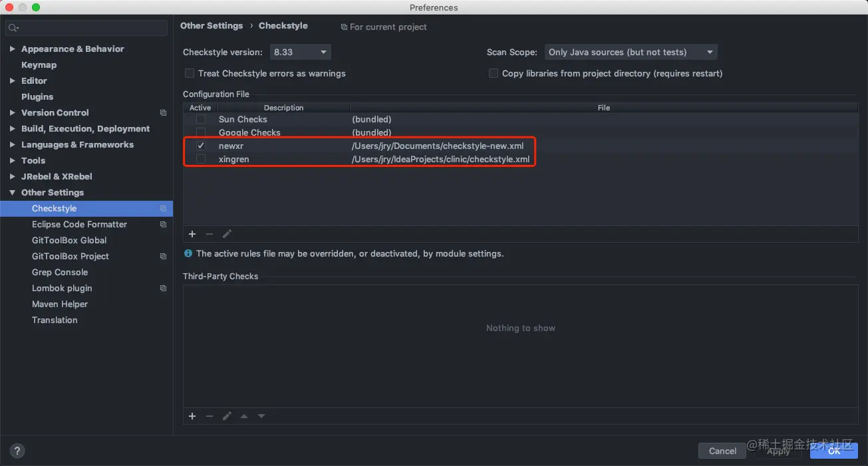Uncheck the newxr configuration Active checkbox
The height and width of the screenshot is (466, 868).
tap(200, 146)
